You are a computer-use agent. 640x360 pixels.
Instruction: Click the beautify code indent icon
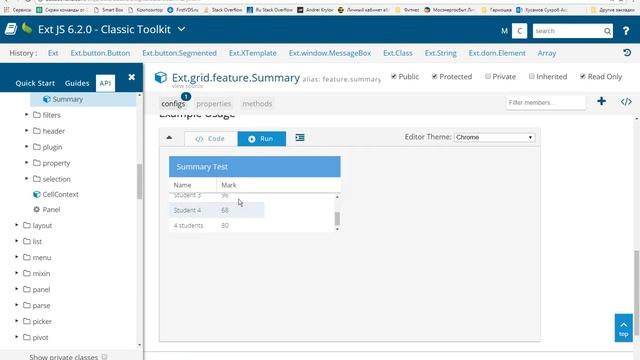pyautogui.click(x=300, y=138)
